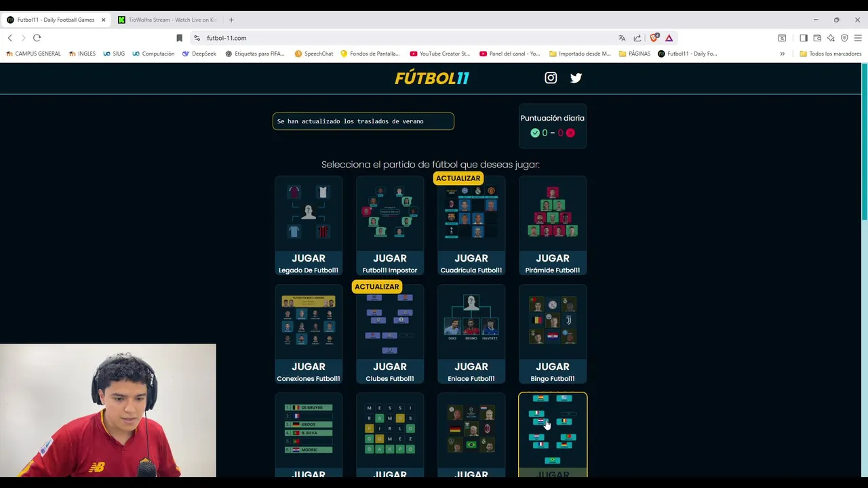Open Computación bookmark
The width and height of the screenshot is (868, 488).
[153, 54]
